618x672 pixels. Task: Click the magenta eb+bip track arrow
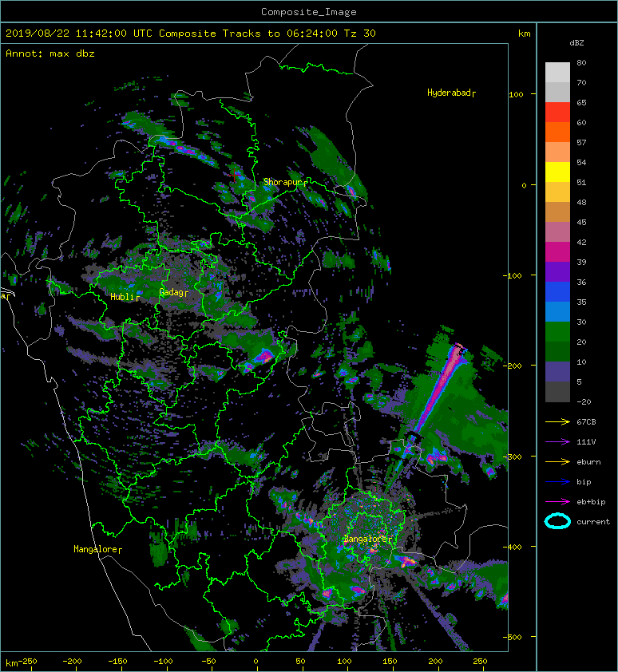click(557, 501)
